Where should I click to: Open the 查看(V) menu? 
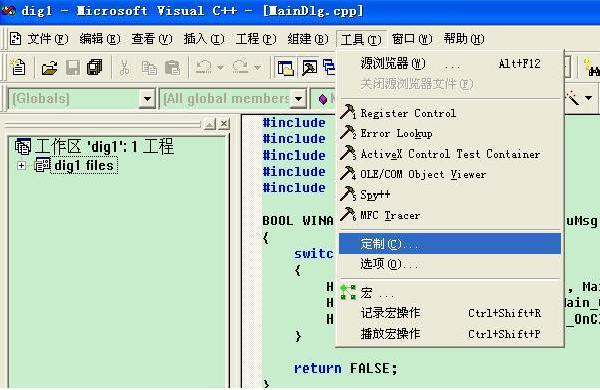[152, 39]
